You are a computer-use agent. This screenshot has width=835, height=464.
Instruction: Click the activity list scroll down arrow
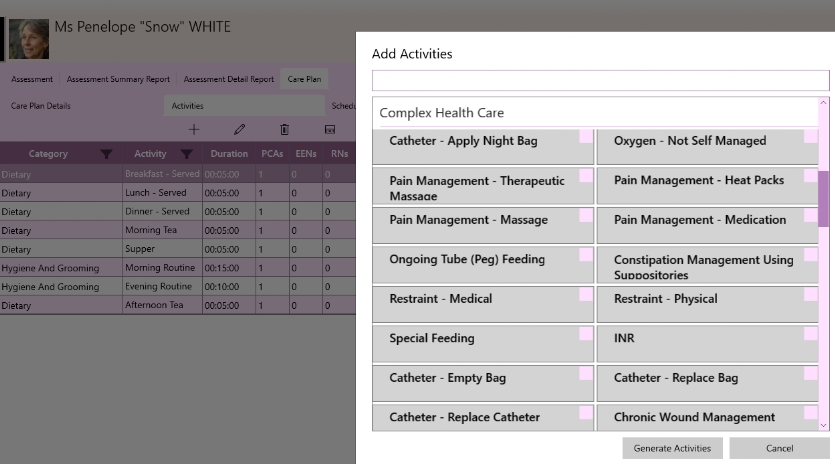click(x=823, y=425)
